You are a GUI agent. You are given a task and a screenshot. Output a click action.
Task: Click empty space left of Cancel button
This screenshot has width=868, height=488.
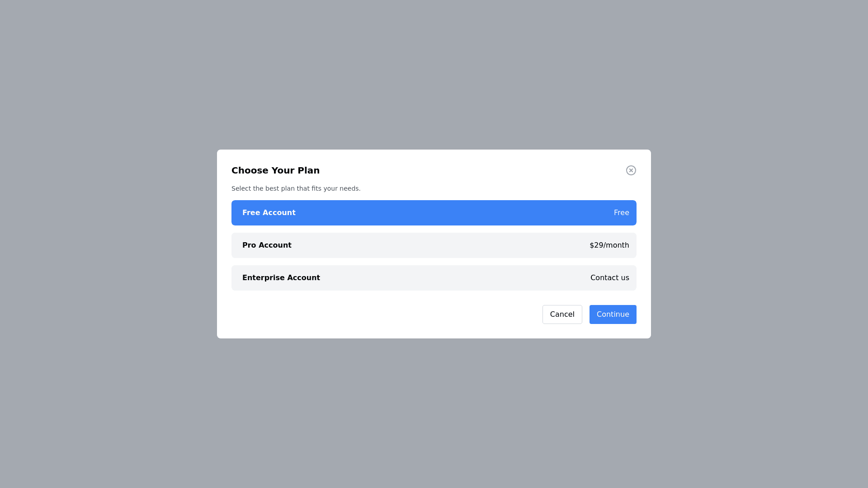point(384,314)
